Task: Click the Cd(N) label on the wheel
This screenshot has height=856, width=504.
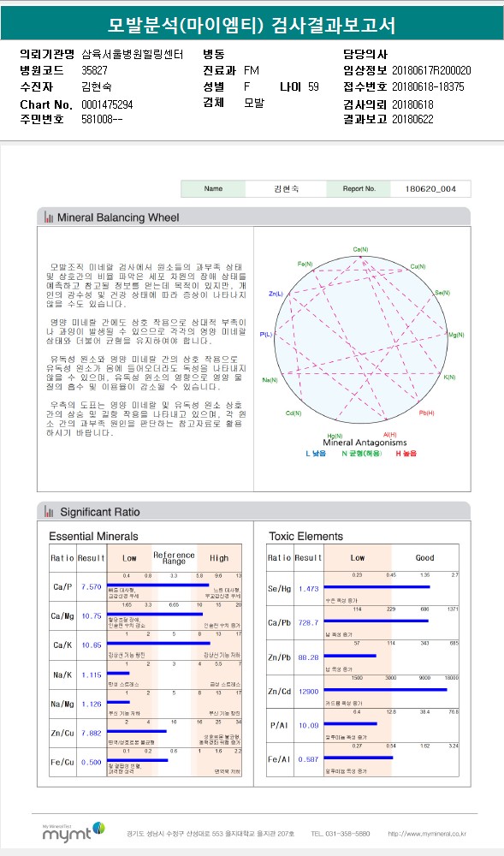Action: coord(294,413)
